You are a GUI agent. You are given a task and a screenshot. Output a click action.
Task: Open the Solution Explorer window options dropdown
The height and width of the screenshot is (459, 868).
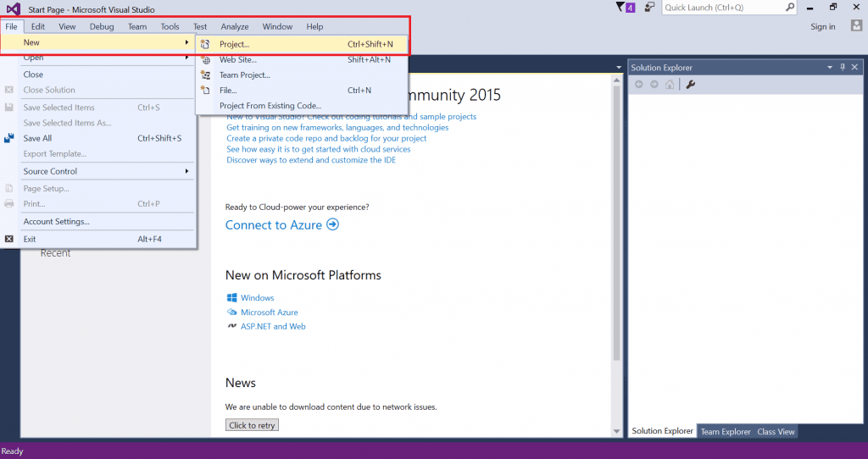[830, 67]
